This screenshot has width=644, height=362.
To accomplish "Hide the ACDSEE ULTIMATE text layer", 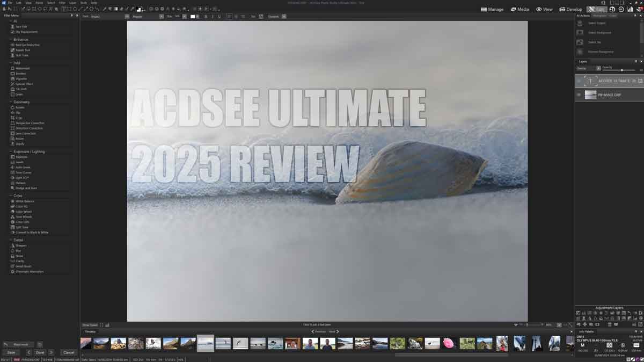I will (578, 81).
